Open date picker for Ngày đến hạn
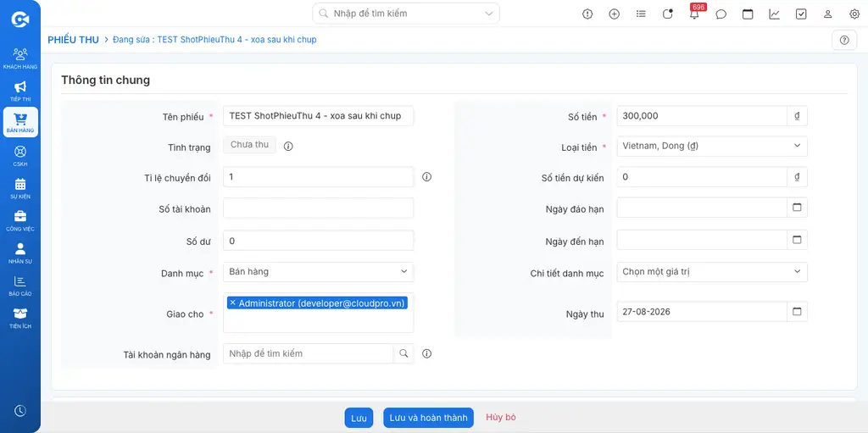Screen dimensions: 868x433 pyautogui.click(x=797, y=240)
